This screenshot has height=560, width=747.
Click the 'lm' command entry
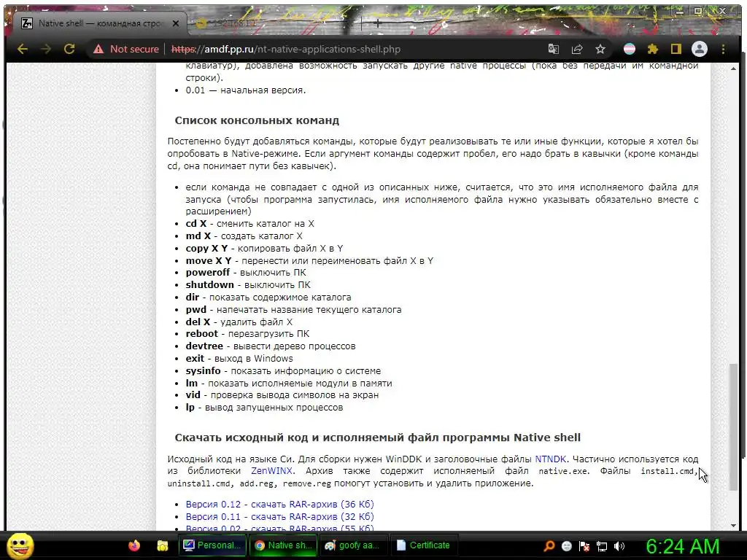coord(289,384)
